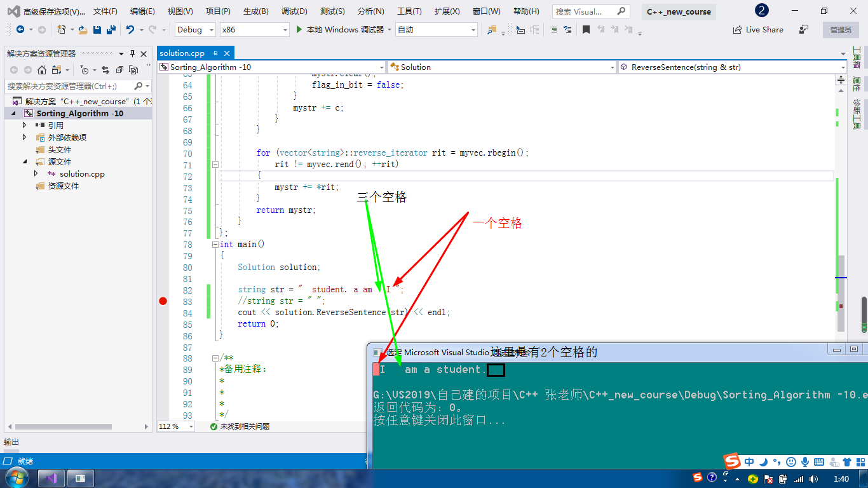Screen dimensions: 868x488
Task: Click Collapse All icon in Solution Explorer
Action: click(119, 70)
